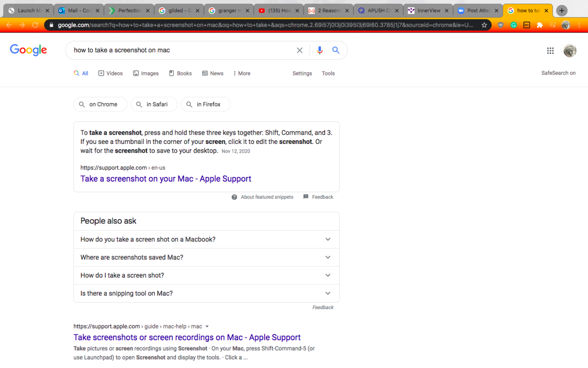The height and width of the screenshot is (368, 588).
Task: Click the snippet Feedback flag icon
Action: (x=306, y=197)
